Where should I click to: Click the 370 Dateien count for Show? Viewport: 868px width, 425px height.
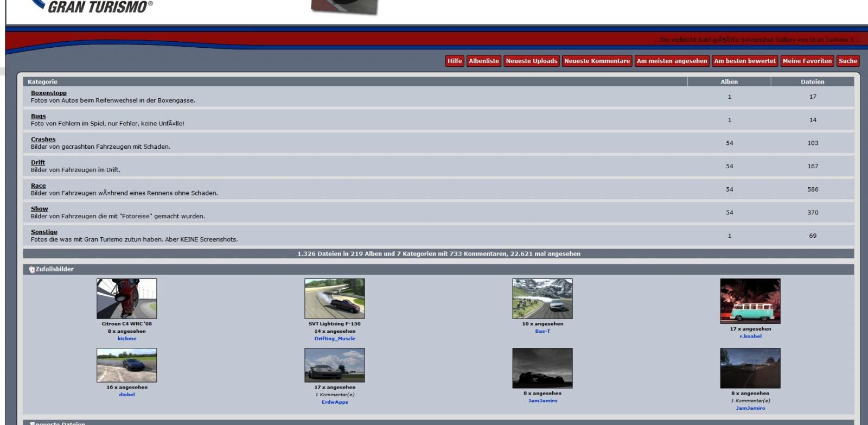[813, 213]
